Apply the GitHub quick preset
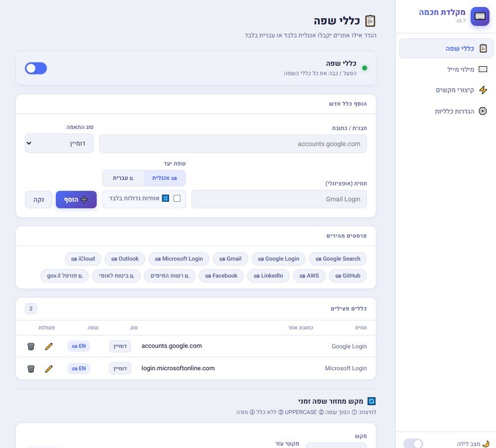Screen dimensions: 496x448 coord(347,276)
